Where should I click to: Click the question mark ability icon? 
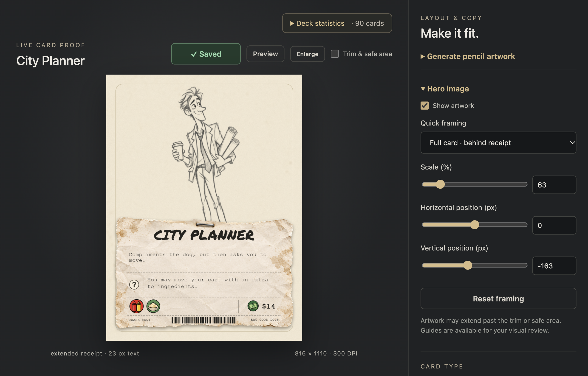click(134, 284)
